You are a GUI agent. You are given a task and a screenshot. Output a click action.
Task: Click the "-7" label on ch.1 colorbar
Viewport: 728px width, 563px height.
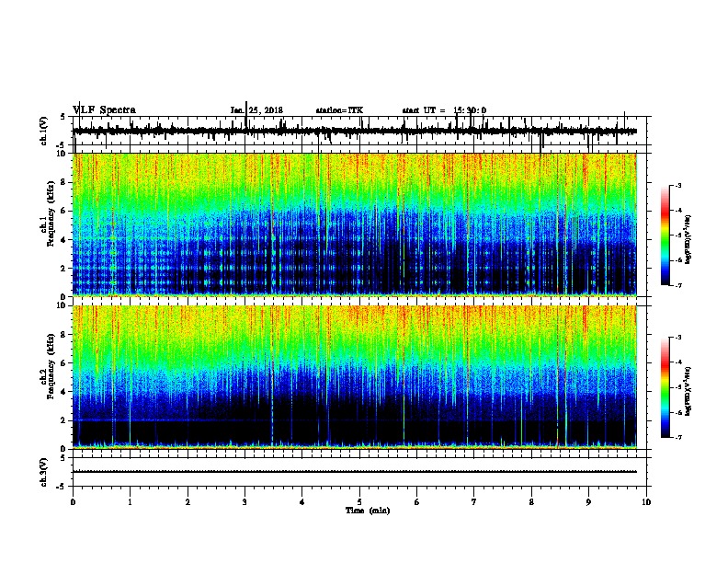pos(677,285)
